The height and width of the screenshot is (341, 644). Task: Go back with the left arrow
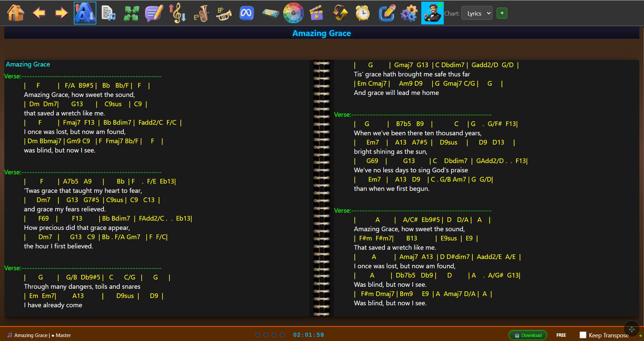tap(39, 13)
